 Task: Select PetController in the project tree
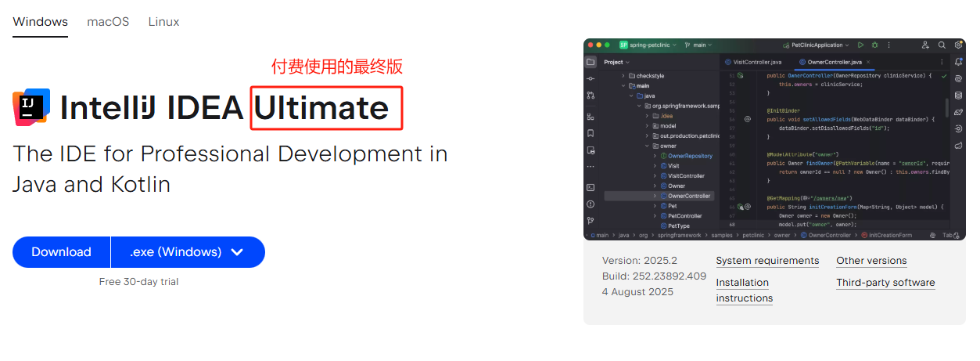(x=684, y=215)
